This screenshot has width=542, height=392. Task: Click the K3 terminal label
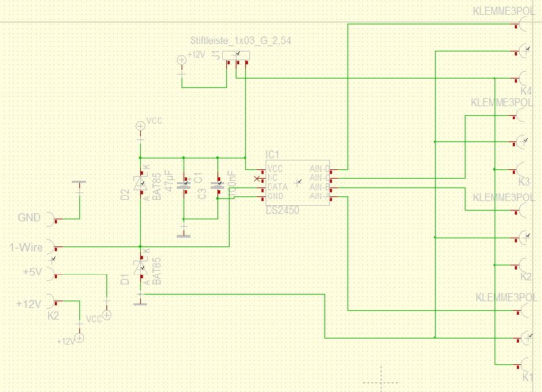[524, 181]
